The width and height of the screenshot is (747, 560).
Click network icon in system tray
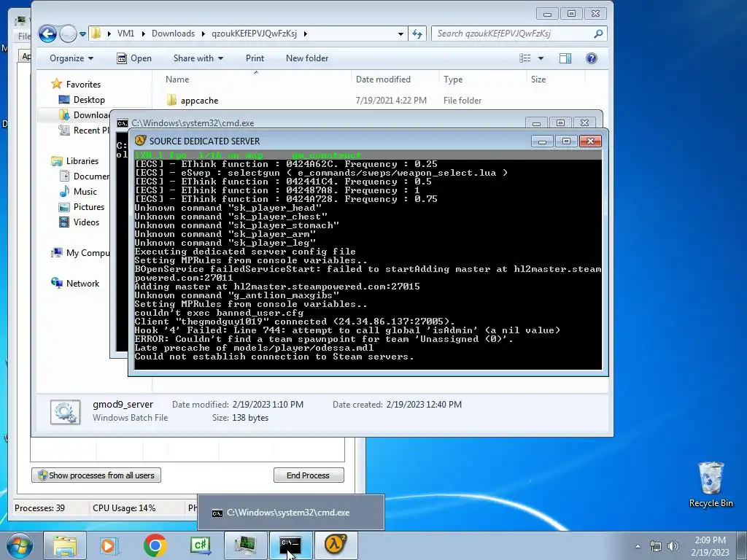(x=656, y=546)
